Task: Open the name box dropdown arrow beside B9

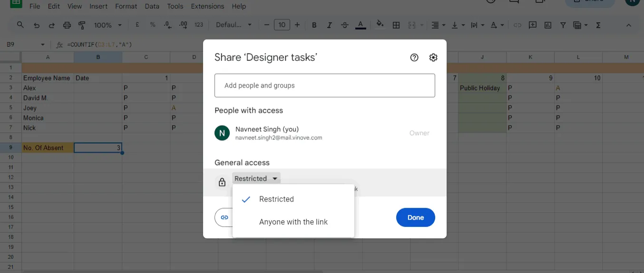Action: click(x=42, y=45)
